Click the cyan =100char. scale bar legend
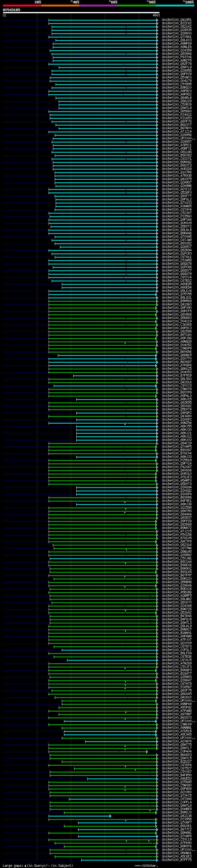The height and width of the screenshot is (868, 197). (x=137, y=866)
